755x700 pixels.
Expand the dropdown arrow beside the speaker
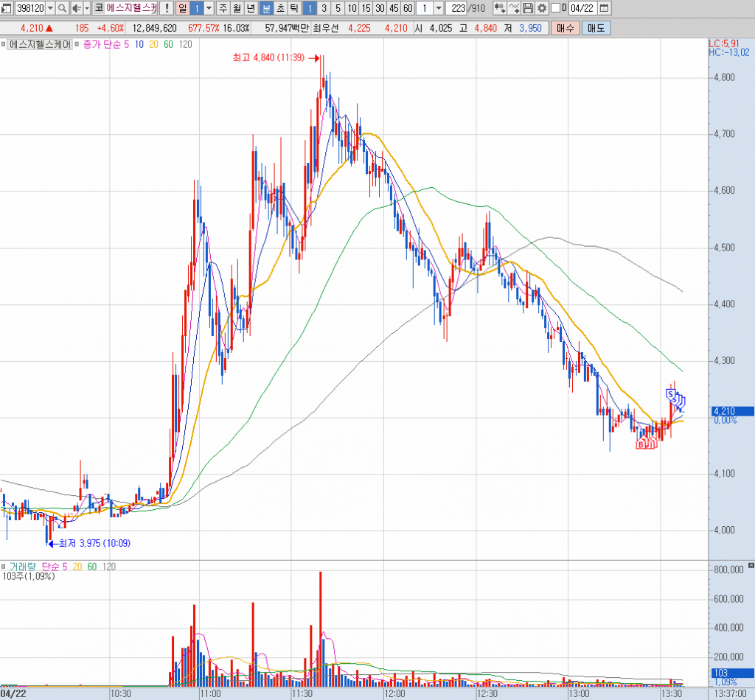coord(87,8)
